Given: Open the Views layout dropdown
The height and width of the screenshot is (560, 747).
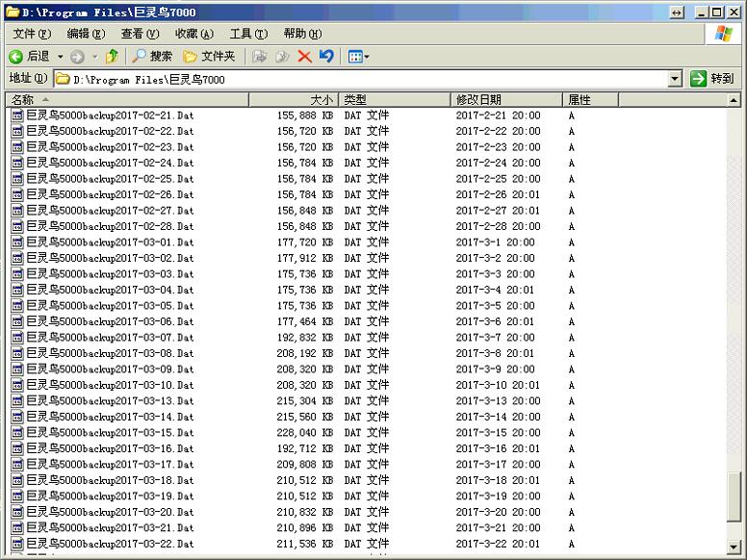Looking at the screenshot, I should pos(358,57).
